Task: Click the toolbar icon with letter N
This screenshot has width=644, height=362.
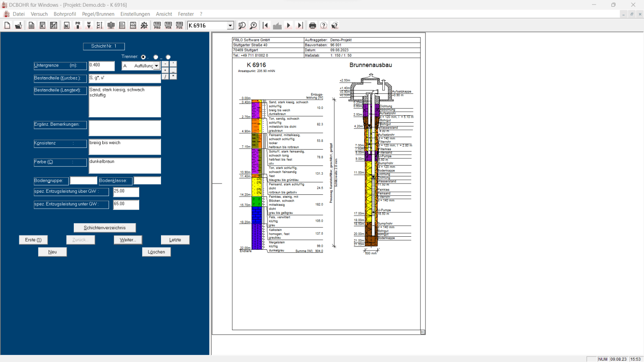Action: coord(67,26)
